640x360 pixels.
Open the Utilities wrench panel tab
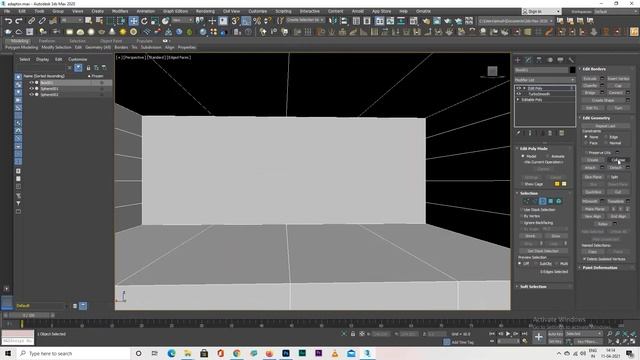click(571, 60)
